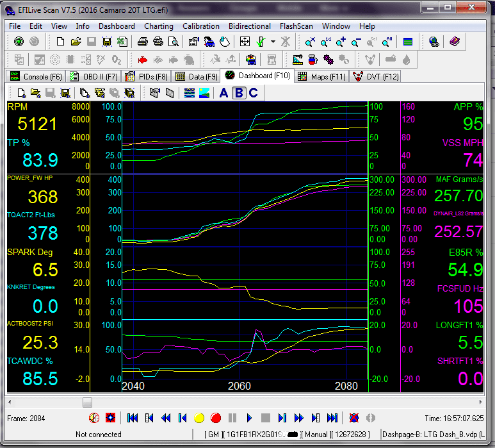Click the RPM gauge value 5121
495x448 pixels.
pyautogui.click(x=38, y=124)
